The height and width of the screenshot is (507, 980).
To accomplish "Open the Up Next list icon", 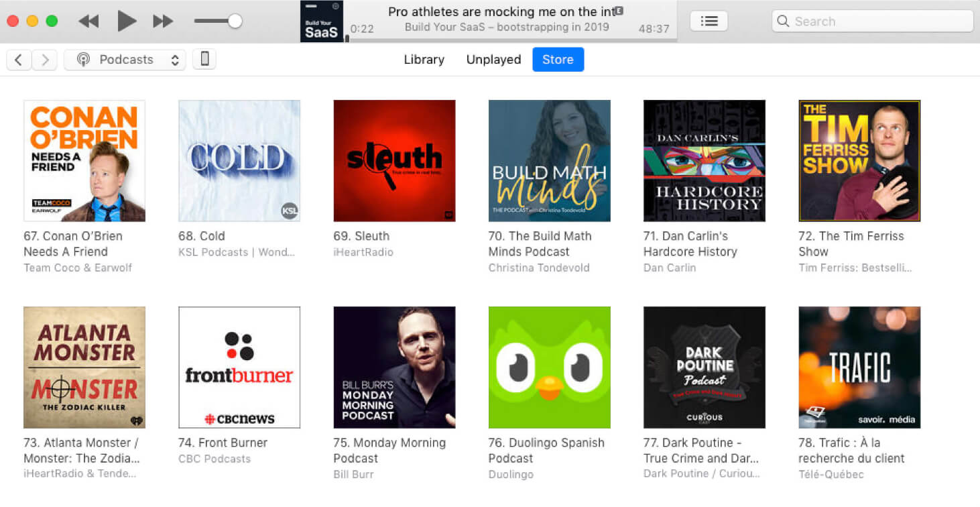I will (x=709, y=21).
